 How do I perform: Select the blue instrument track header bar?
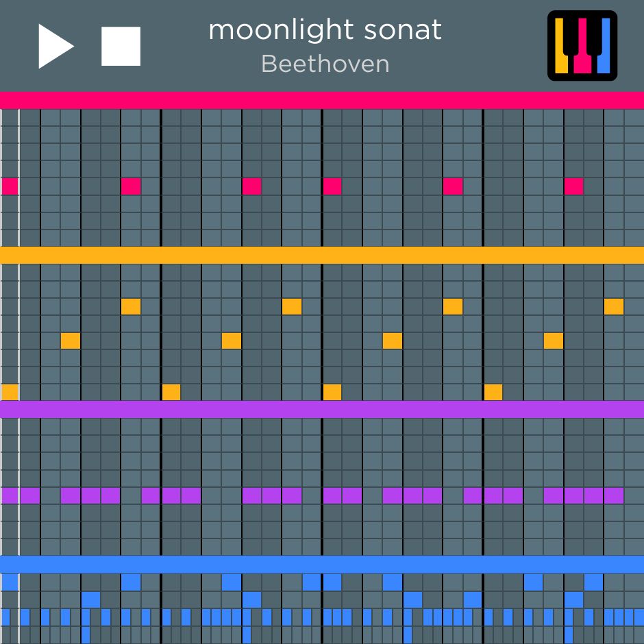(322, 565)
